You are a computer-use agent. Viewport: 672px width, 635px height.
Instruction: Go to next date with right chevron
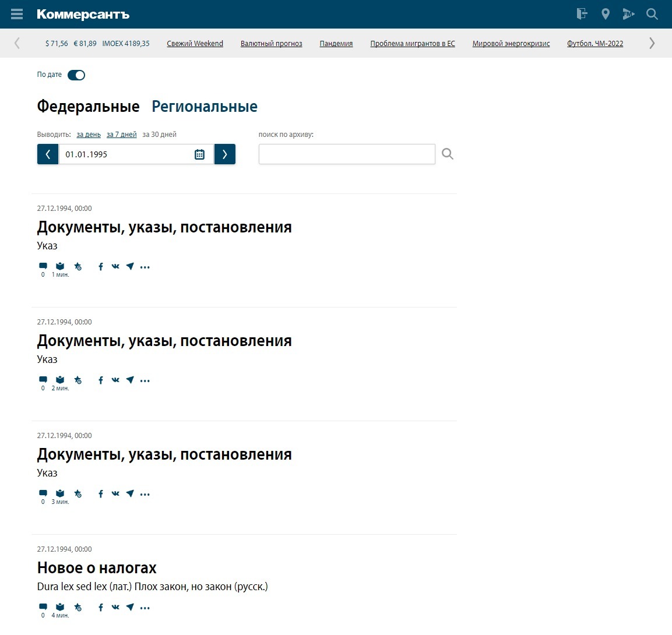(224, 154)
